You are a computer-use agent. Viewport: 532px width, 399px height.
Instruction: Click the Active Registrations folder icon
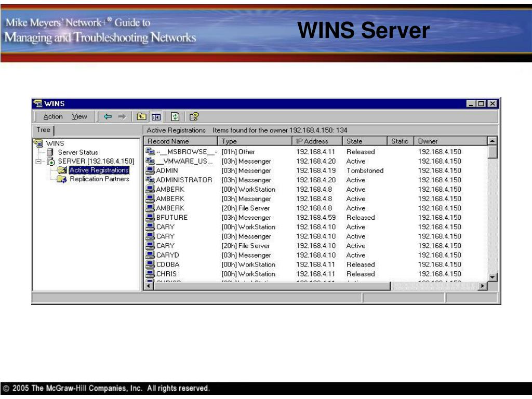pyautogui.click(x=62, y=170)
